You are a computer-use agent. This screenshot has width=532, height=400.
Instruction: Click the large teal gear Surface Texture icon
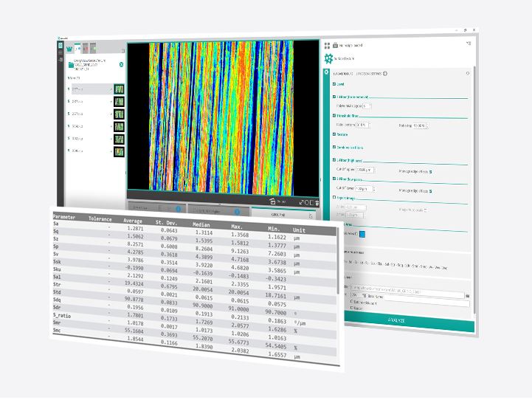[328, 59]
